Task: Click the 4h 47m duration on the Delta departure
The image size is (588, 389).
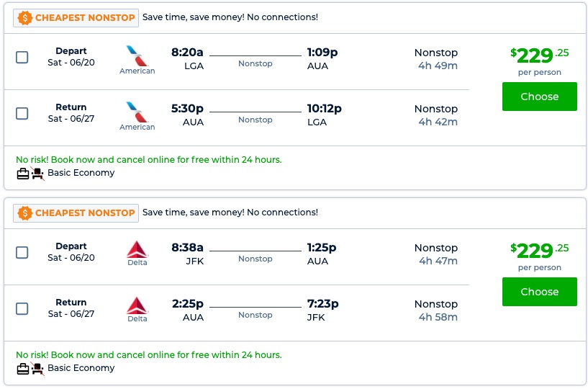Action: (438, 261)
